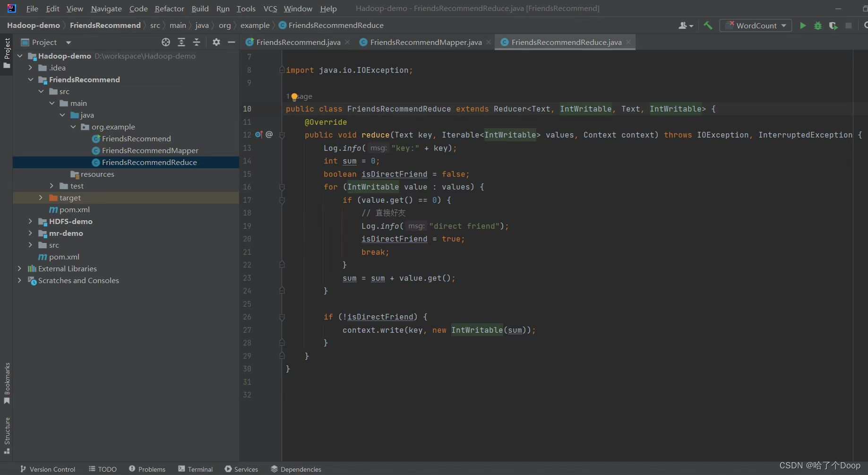868x475 pixels.
Task: Click Collapse All icon in Project panel
Action: (197, 42)
